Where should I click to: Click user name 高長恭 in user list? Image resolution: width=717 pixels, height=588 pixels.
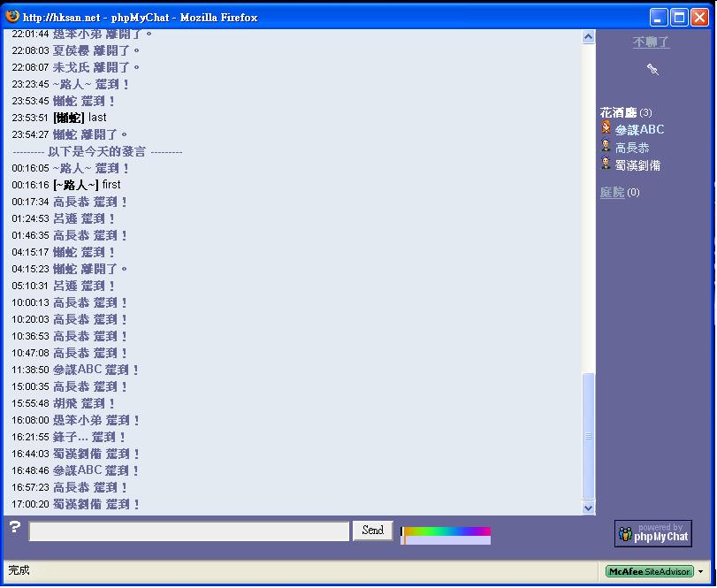(x=632, y=148)
